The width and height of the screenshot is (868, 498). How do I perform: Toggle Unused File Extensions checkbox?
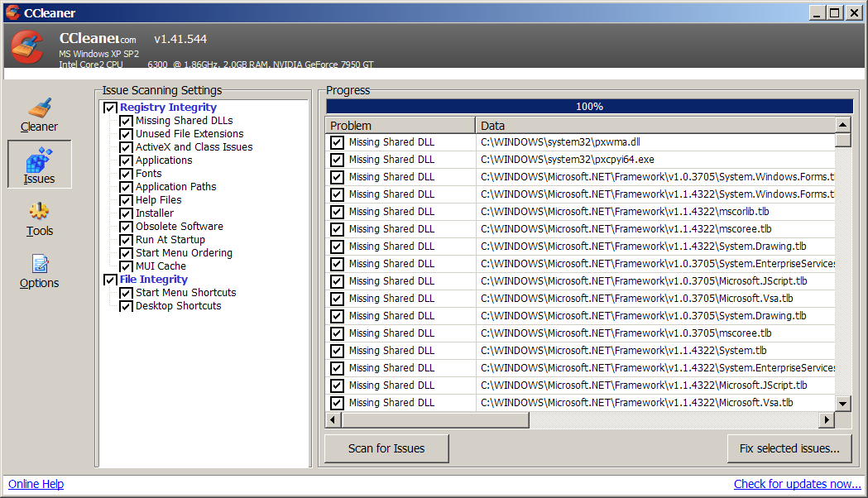click(x=127, y=135)
